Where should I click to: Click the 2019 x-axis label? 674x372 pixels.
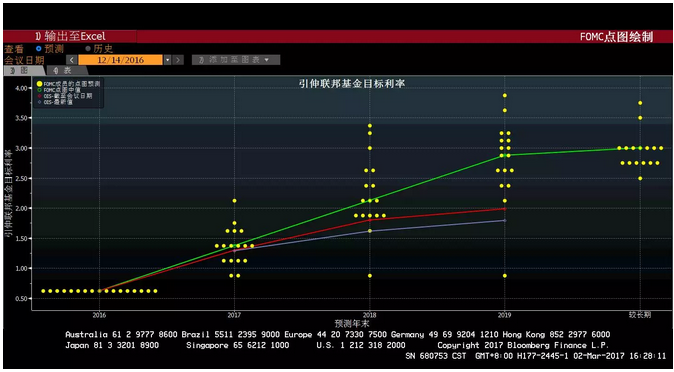click(x=505, y=315)
